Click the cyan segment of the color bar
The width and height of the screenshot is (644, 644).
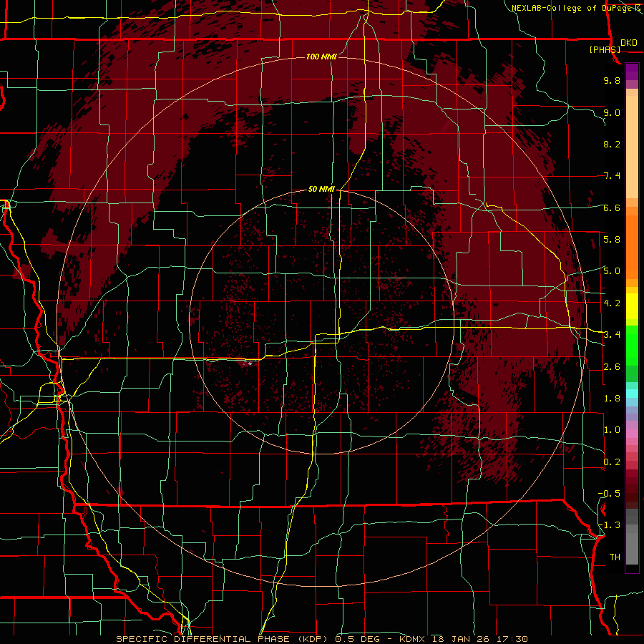(632, 394)
